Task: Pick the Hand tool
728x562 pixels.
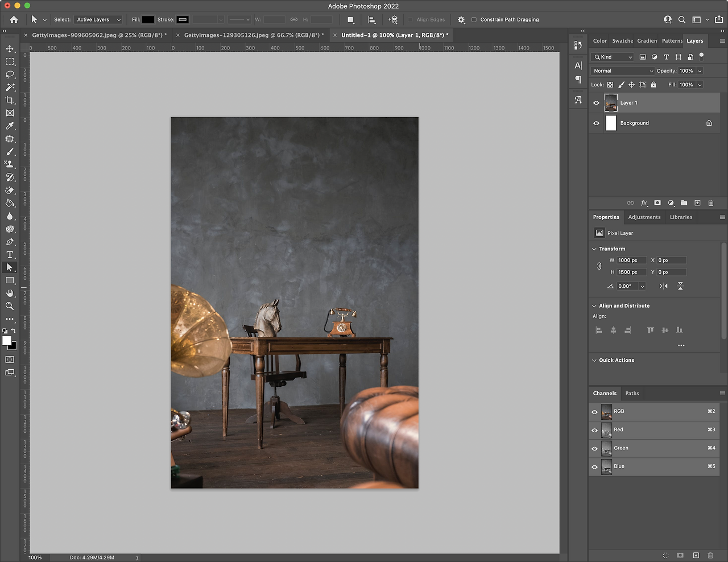Action: pyautogui.click(x=10, y=293)
